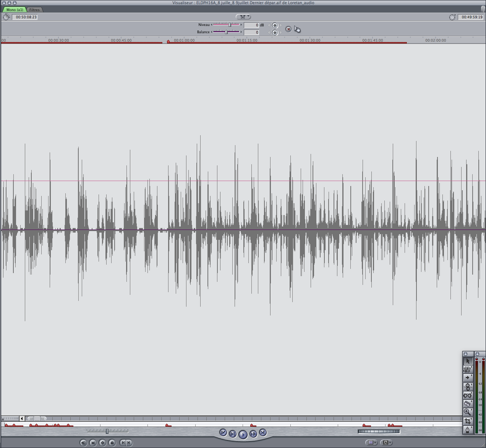486x448 pixels.
Task: Select the Roll edit tool
Action: click(x=468, y=387)
